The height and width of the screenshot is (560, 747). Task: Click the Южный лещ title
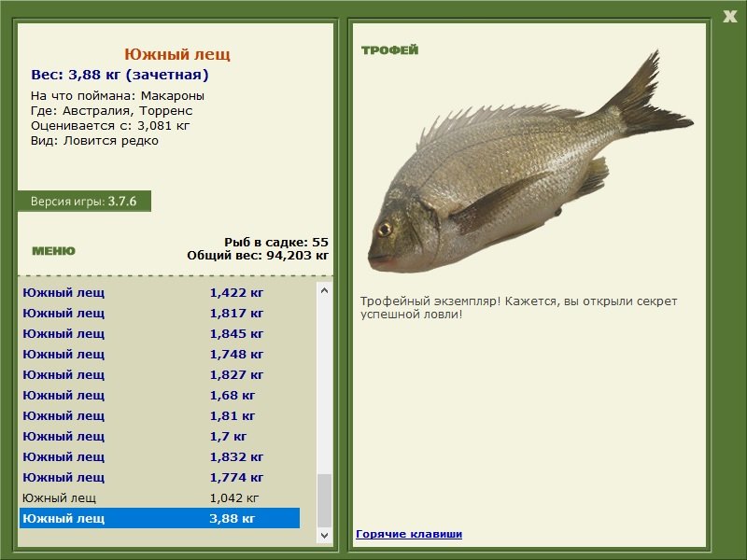tap(177, 54)
